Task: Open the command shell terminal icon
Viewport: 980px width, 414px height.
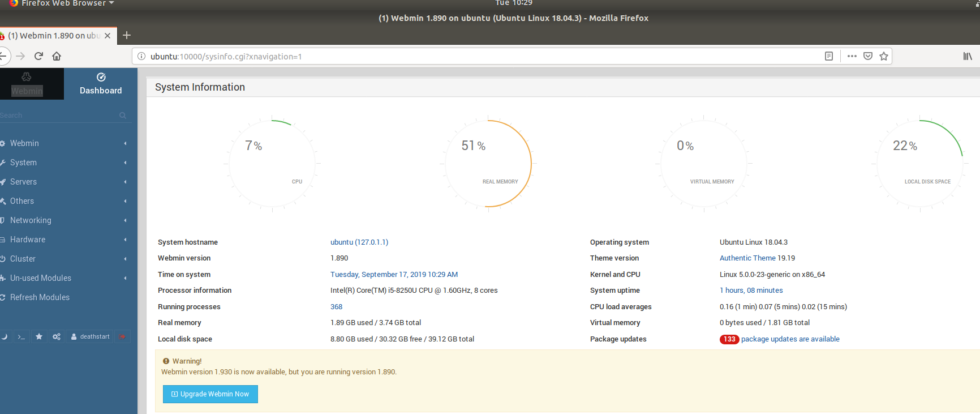Action: (22, 336)
